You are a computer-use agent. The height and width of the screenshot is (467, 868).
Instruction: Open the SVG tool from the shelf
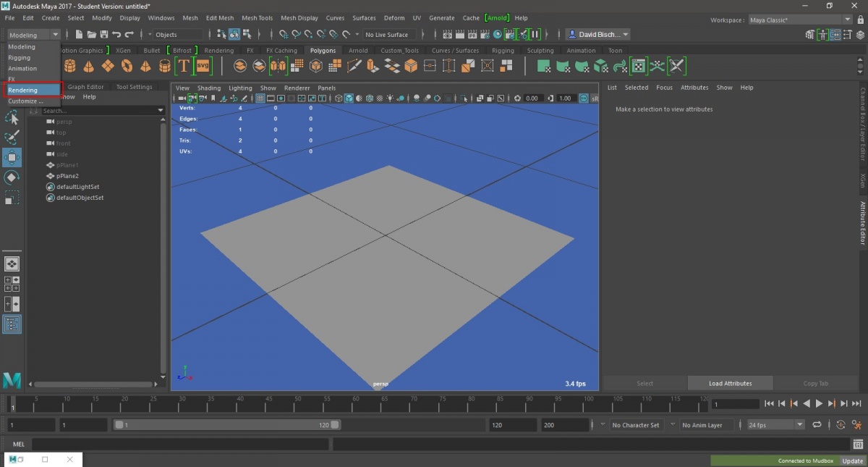click(203, 66)
